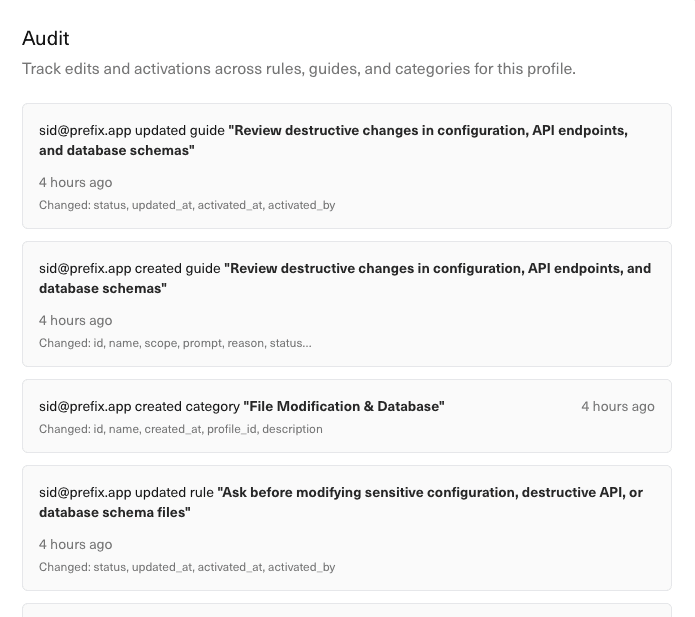Click the timestamp under the updated rule entry
Screen dimensions: 695x617
click(x=75, y=545)
